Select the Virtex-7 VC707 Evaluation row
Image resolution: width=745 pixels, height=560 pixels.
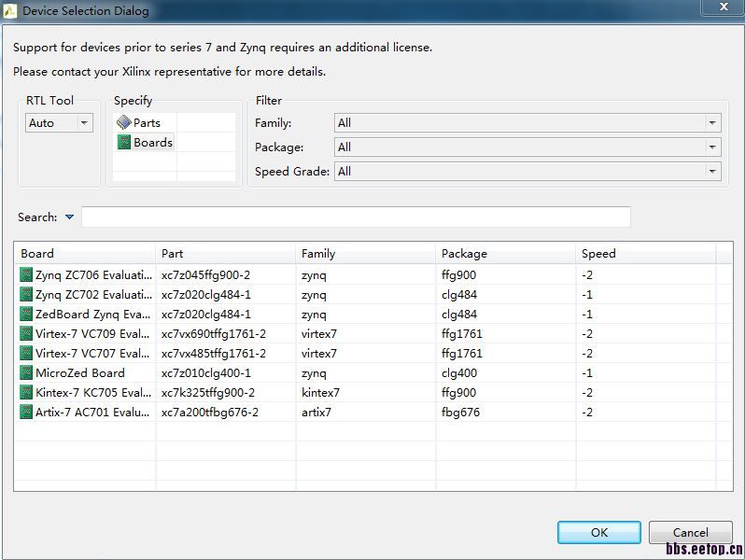click(373, 354)
